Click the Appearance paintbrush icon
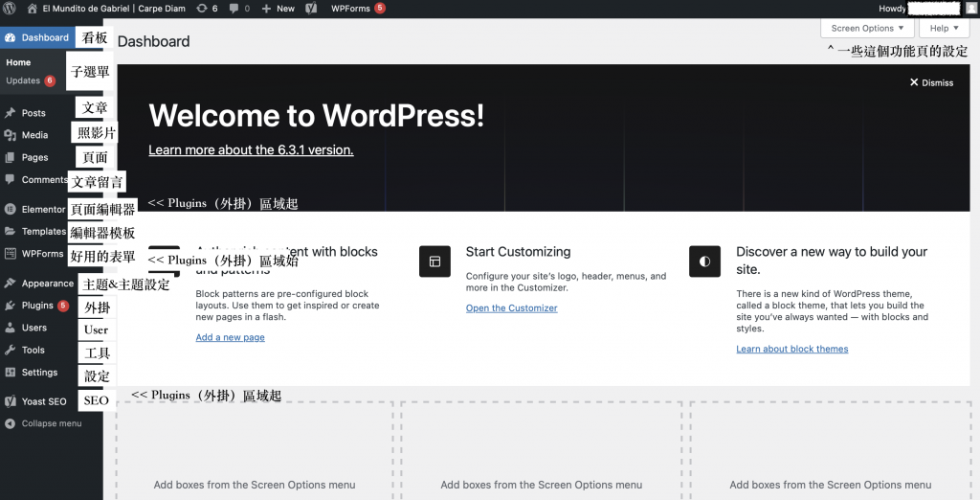980x500 pixels. (x=10, y=283)
